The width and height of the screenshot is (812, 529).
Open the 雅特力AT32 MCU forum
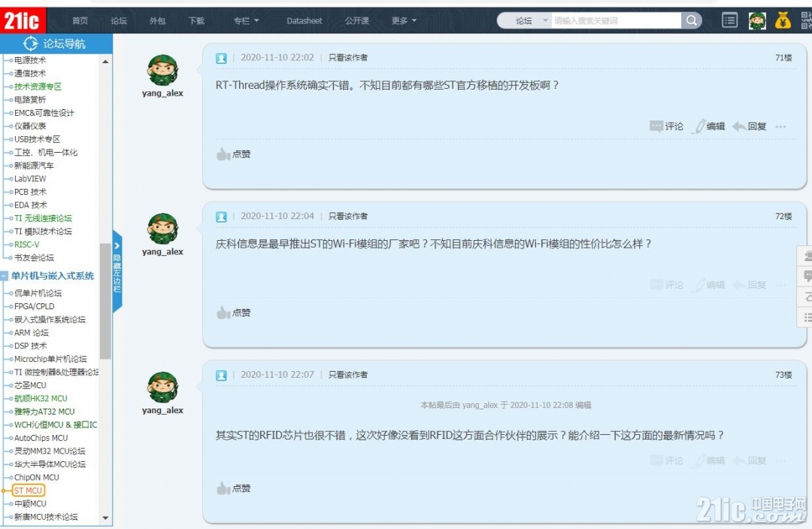pos(44,412)
